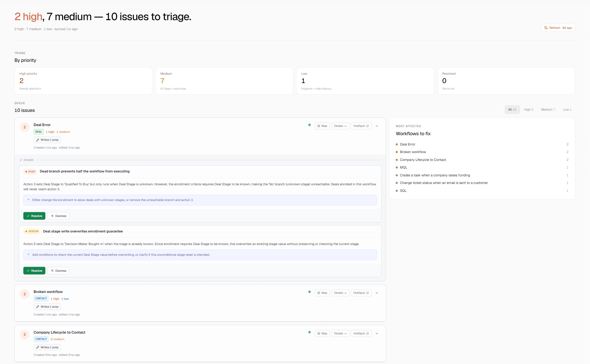Open Map for Deal Error

[x=322, y=126]
